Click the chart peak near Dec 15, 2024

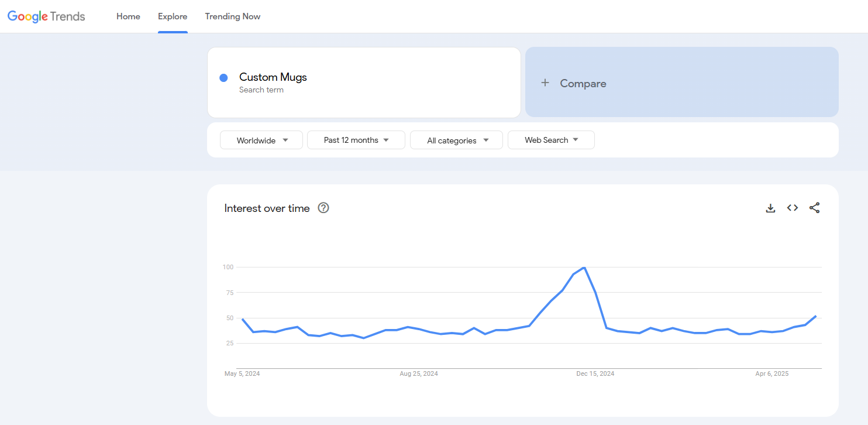[x=584, y=268]
